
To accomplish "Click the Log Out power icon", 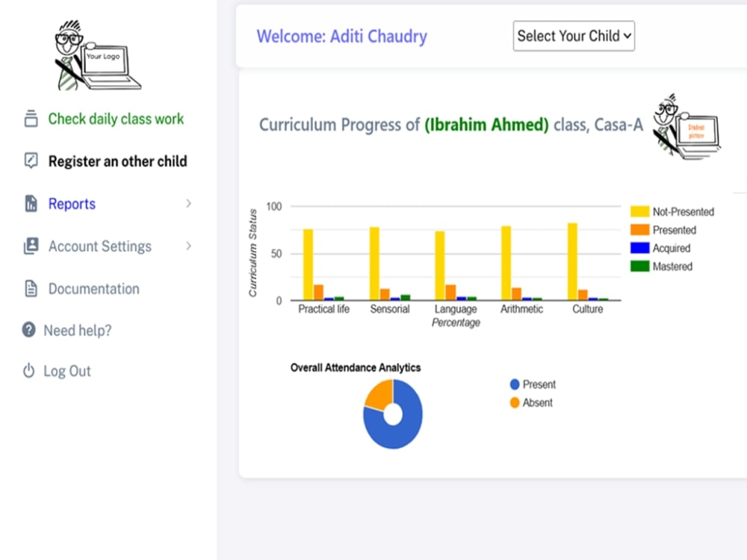I will [x=28, y=371].
